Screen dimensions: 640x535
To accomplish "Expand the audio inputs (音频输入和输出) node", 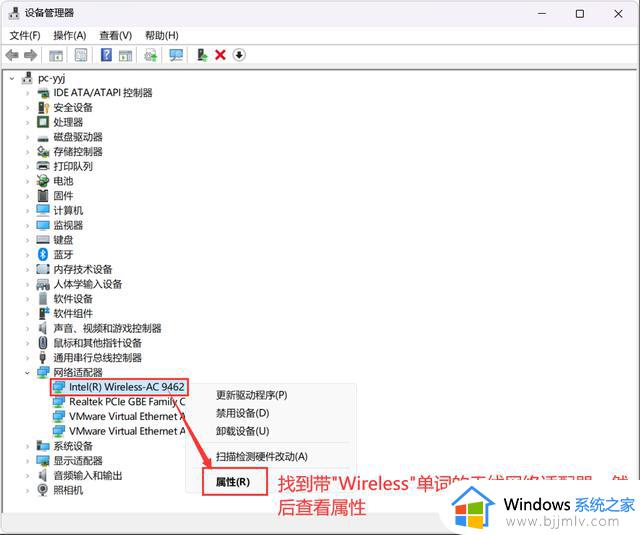I will point(27,475).
